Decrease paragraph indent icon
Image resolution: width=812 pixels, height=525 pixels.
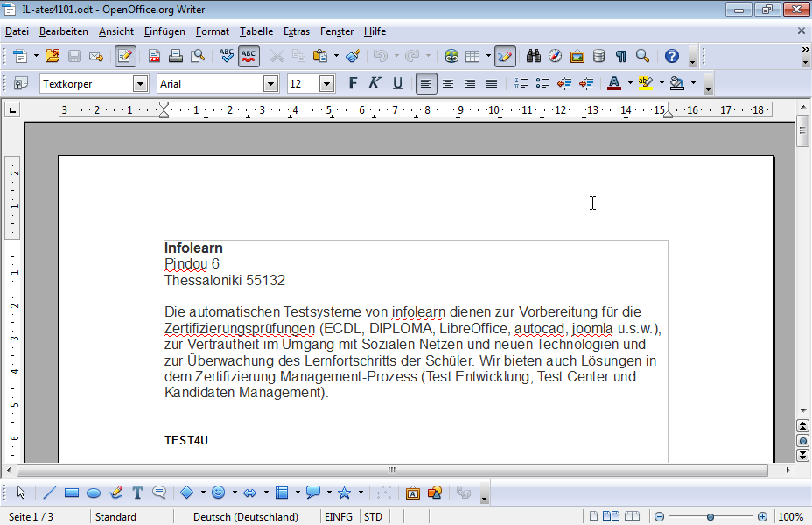coord(564,83)
